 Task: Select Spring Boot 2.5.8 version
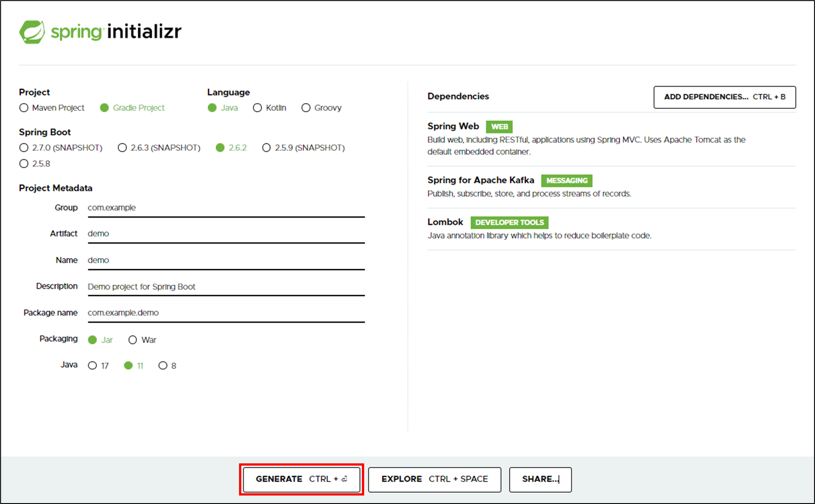[x=35, y=164]
